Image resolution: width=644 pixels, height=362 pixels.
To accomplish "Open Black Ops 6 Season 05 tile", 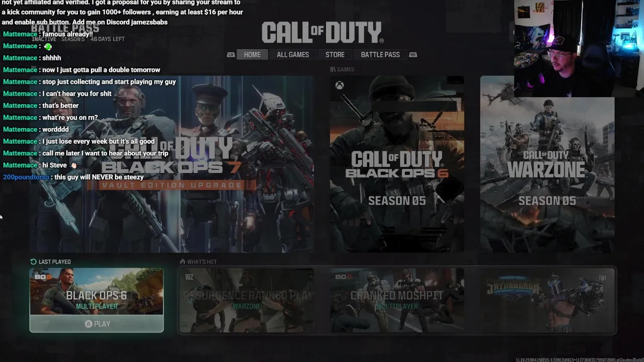I will [397, 164].
